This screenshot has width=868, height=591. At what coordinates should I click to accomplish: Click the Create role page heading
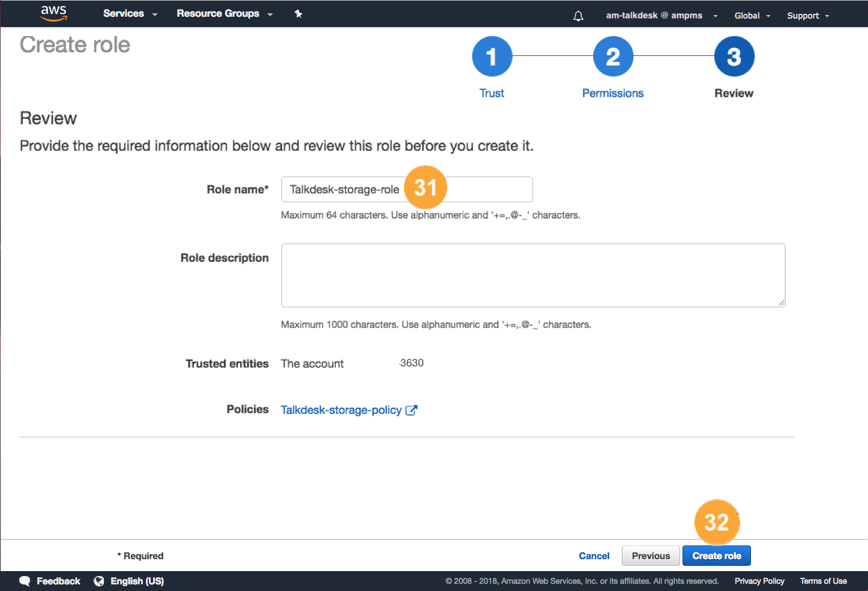point(75,45)
